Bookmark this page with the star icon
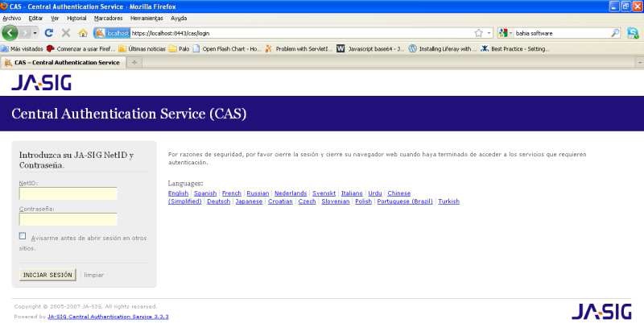Image resolution: width=644 pixels, height=336 pixels. click(478, 33)
